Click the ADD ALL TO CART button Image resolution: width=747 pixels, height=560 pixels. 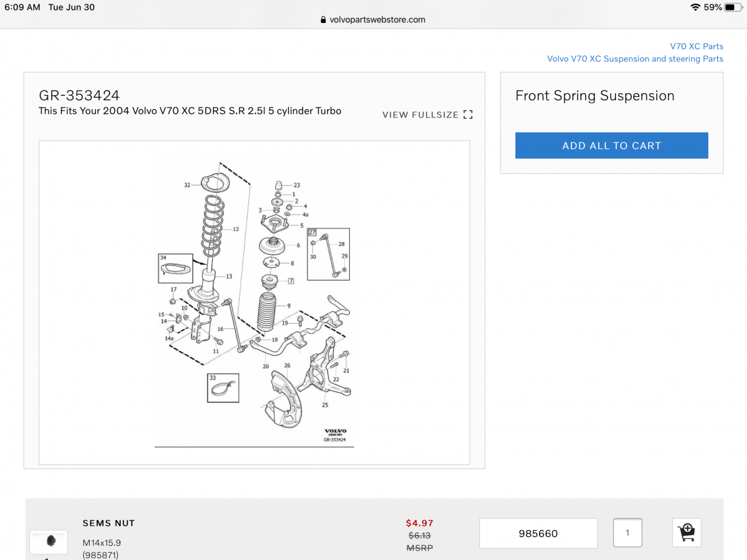612,146
